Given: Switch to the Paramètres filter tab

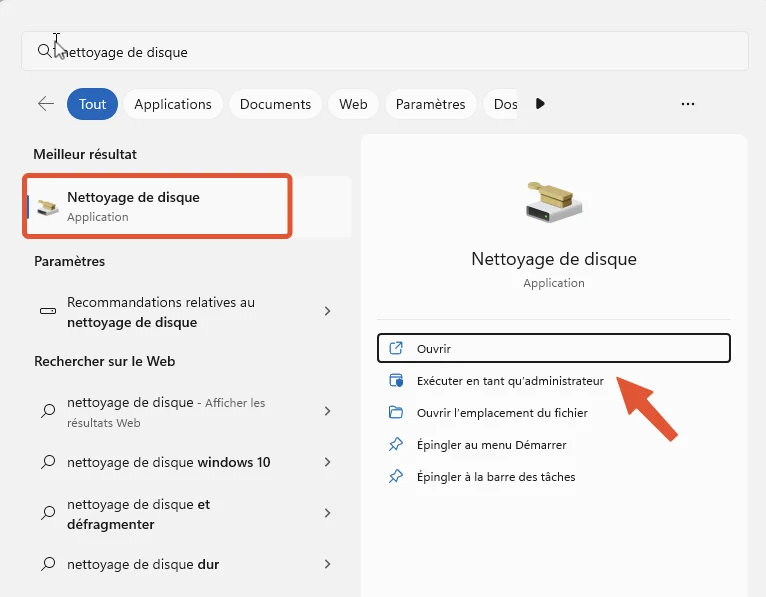Looking at the screenshot, I should pos(430,104).
